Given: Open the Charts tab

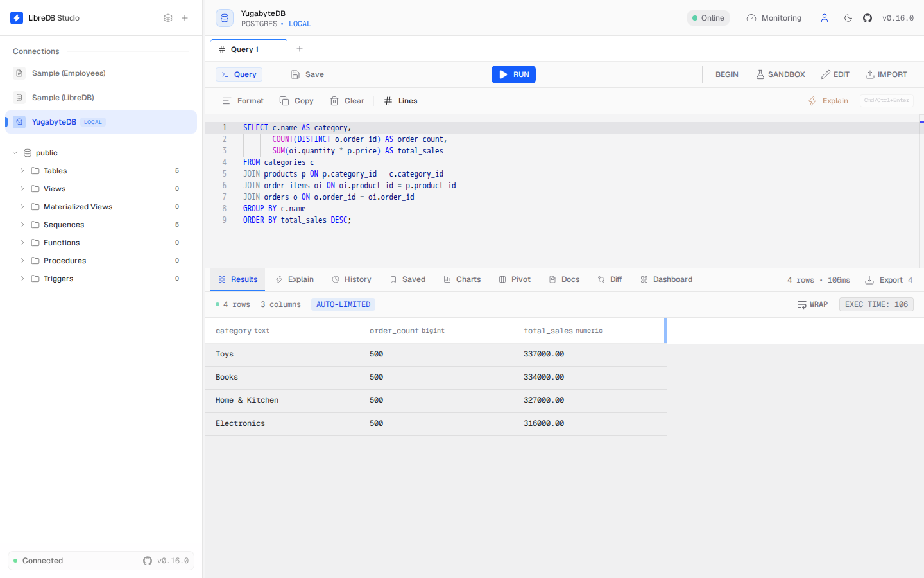Looking at the screenshot, I should tap(462, 279).
